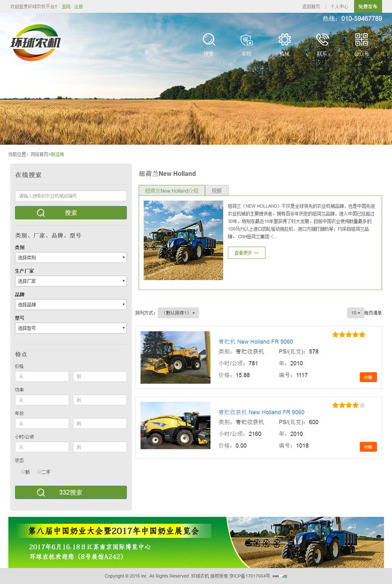Open the 青贮收获机 New Holland FR 9060 thumbnail

pos(175,425)
